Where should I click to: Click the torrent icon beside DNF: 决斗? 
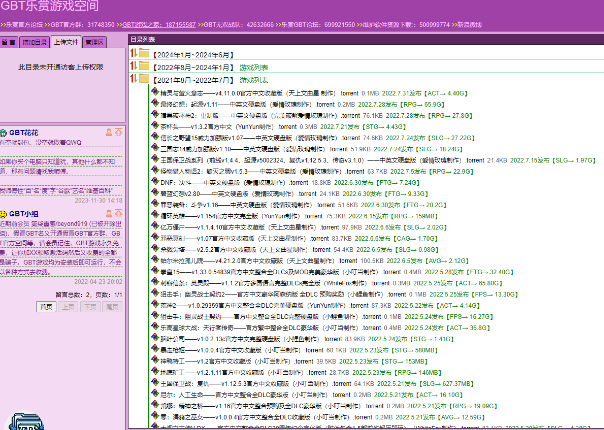155,183
